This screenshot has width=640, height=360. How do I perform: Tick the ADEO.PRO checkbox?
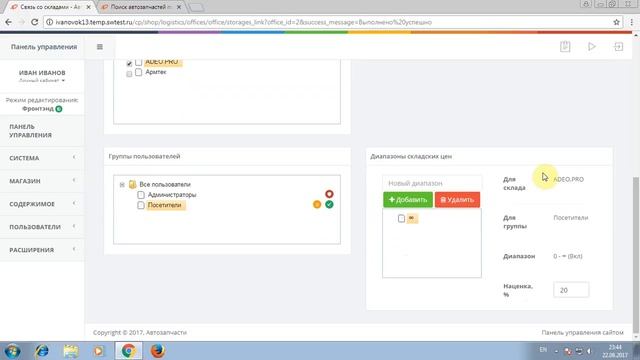tap(138, 62)
